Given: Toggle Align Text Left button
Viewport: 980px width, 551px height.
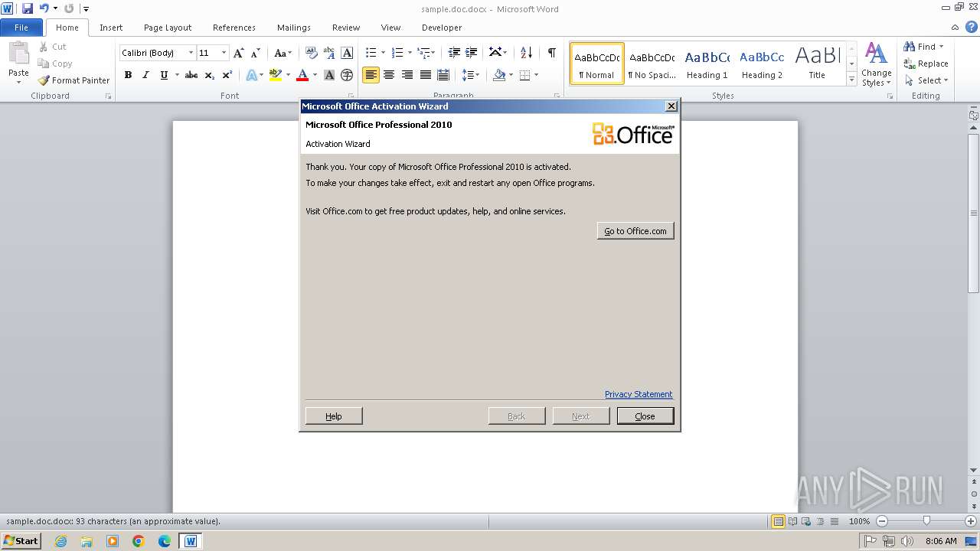Looking at the screenshot, I should click(371, 75).
